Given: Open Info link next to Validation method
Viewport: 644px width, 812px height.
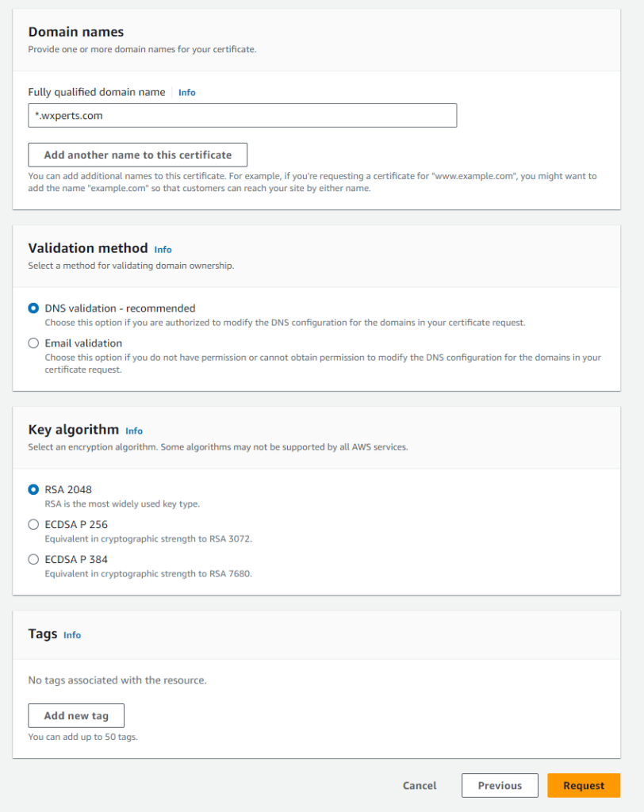Looking at the screenshot, I should [163, 249].
